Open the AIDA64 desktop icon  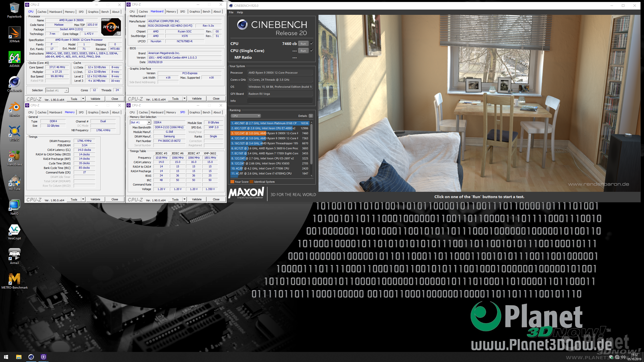pyautogui.click(x=14, y=59)
